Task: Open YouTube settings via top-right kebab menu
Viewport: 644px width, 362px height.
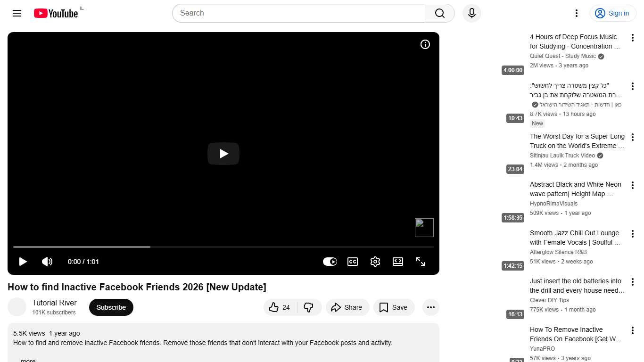Action: [576, 13]
